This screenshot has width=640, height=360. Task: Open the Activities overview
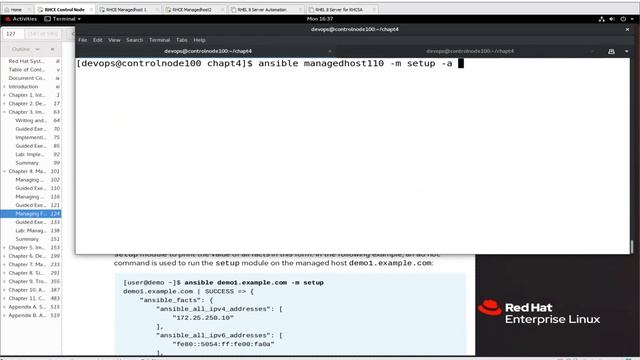21,19
